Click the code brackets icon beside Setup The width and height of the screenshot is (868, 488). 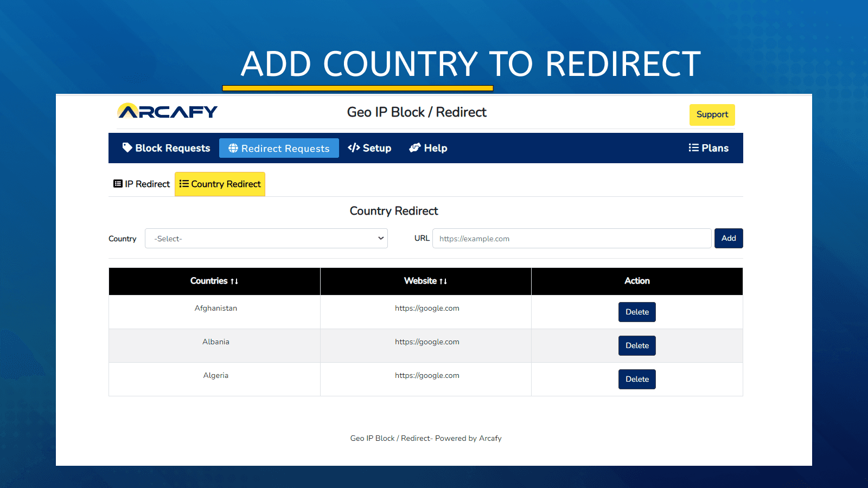pyautogui.click(x=354, y=148)
